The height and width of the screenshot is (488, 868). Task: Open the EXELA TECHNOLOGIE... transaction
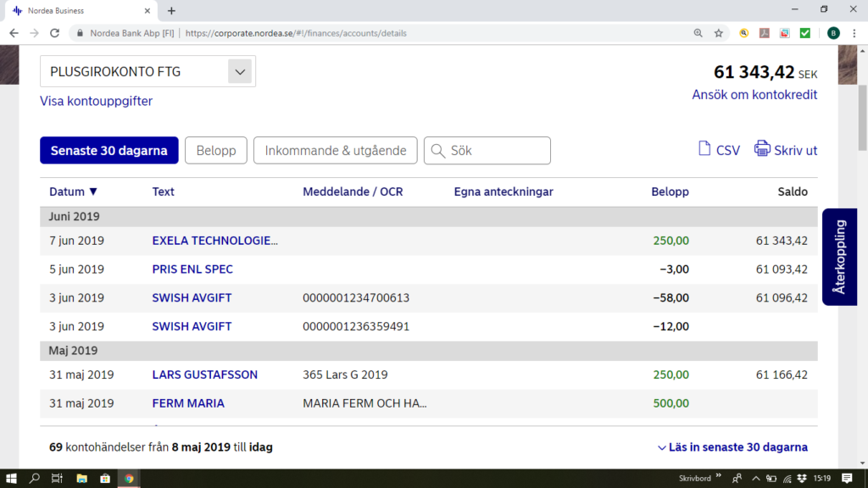[214, 241]
